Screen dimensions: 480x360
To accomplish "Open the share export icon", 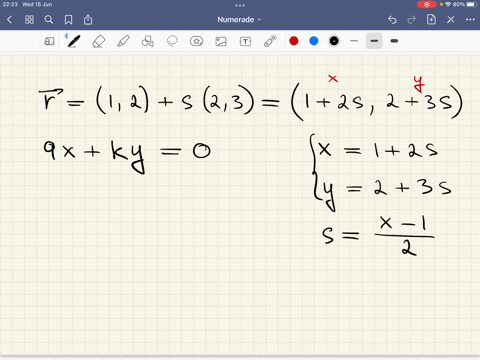I will point(88,20).
